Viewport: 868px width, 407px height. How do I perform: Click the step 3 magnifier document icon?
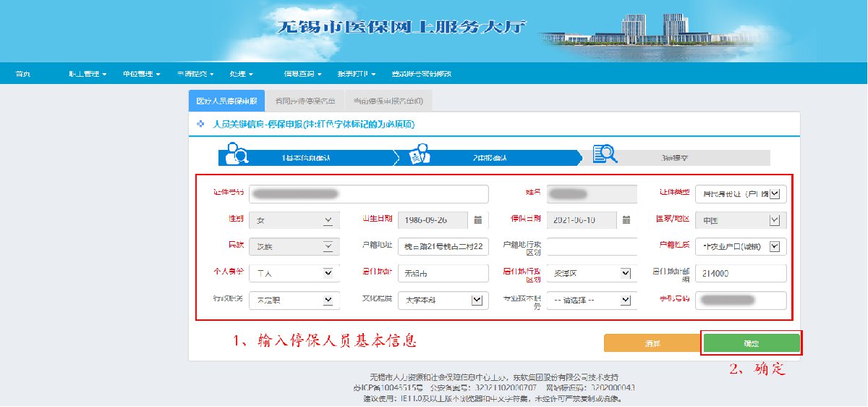[x=604, y=154]
